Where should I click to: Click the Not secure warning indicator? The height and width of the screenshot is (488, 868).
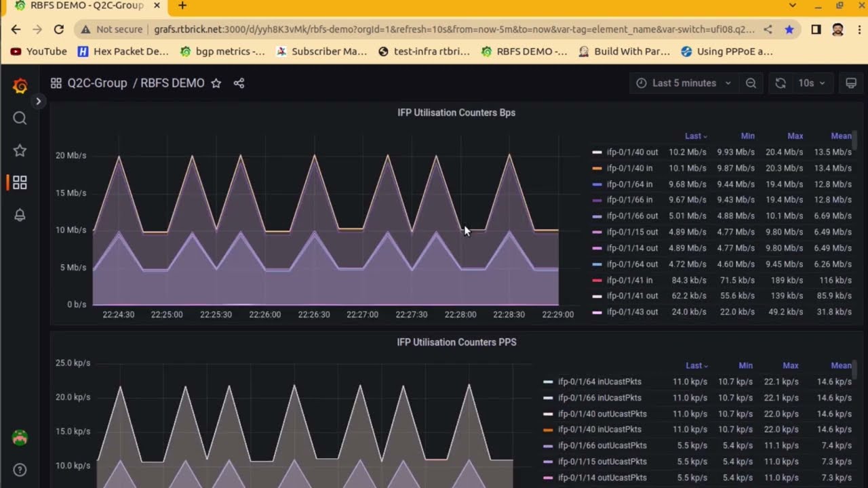(x=111, y=29)
